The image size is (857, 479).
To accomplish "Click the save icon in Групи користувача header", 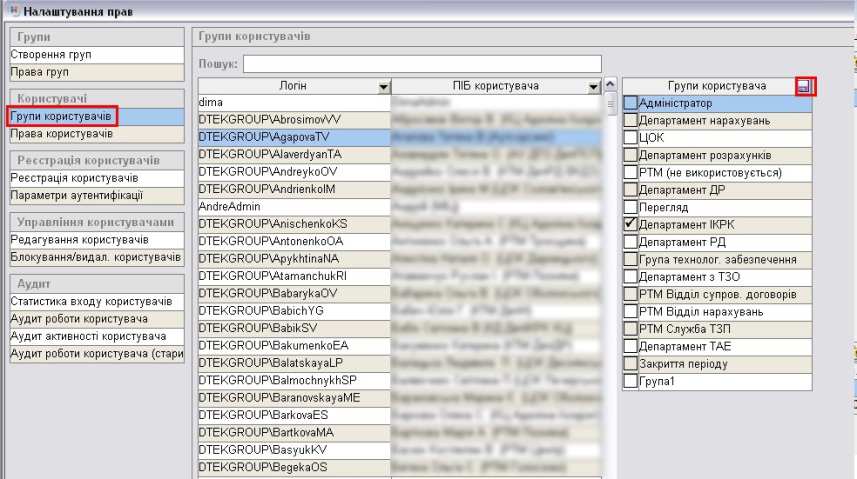I will pos(804,87).
